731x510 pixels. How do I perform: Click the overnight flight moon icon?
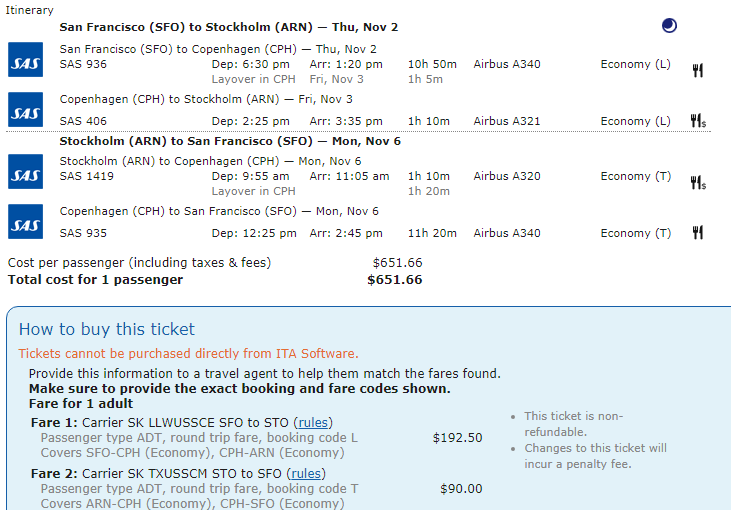(669, 26)
